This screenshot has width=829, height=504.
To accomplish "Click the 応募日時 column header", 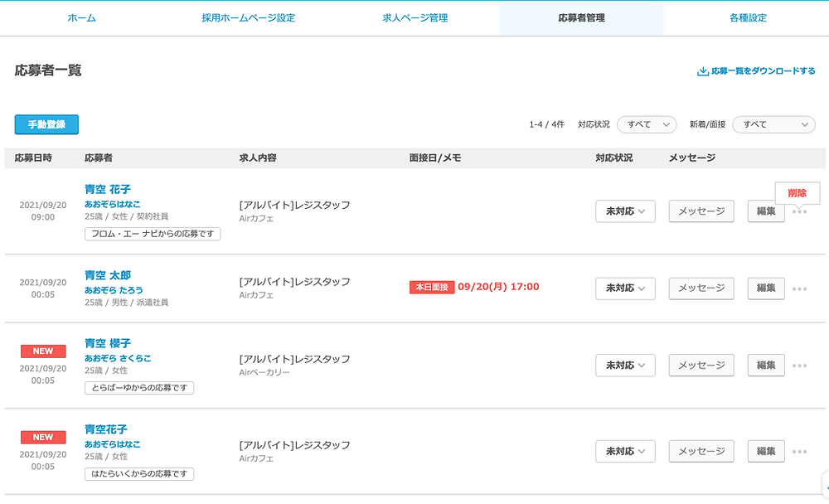I will [x=33, y=158].
